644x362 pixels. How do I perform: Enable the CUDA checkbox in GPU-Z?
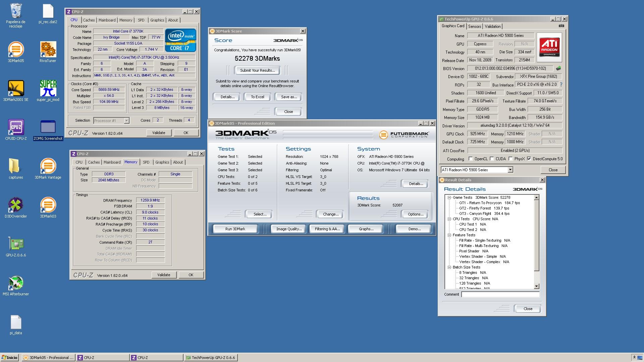click(492, 159)
